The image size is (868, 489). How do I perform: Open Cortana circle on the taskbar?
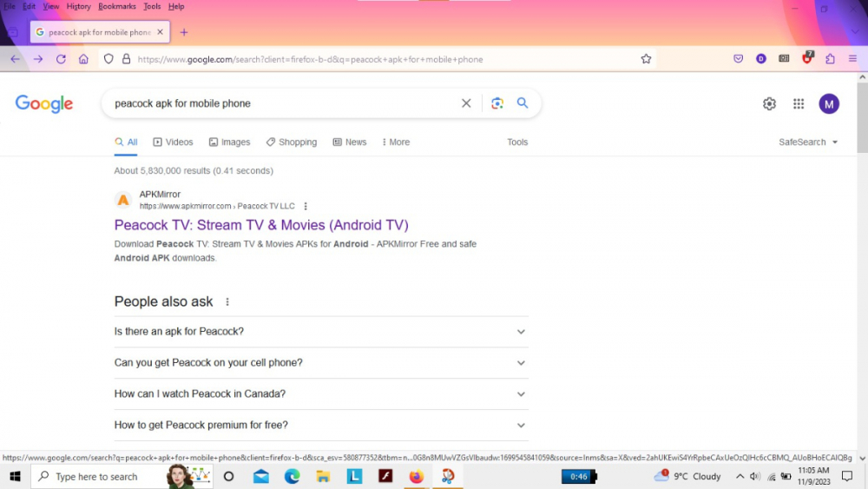228,476
